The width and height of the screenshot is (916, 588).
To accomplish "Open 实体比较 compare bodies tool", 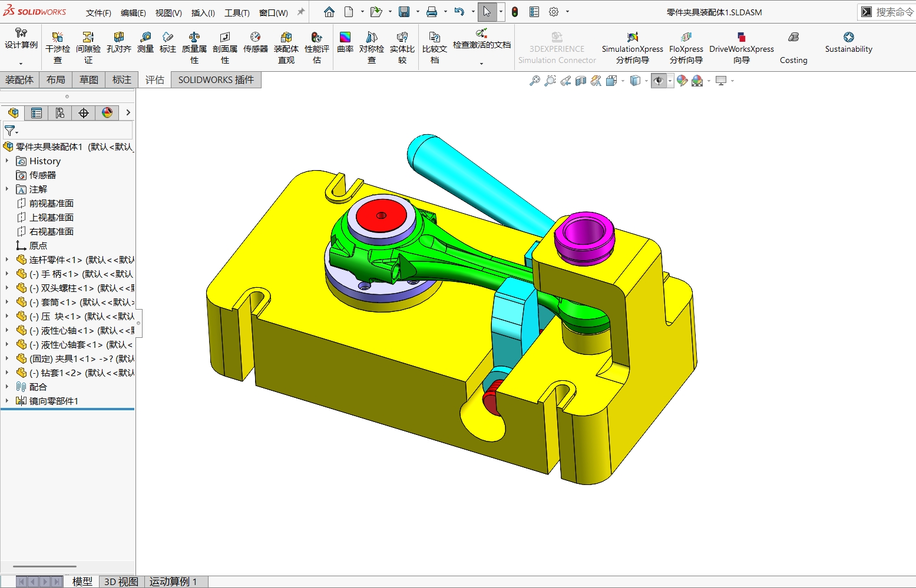I will (x=402, y=48).
